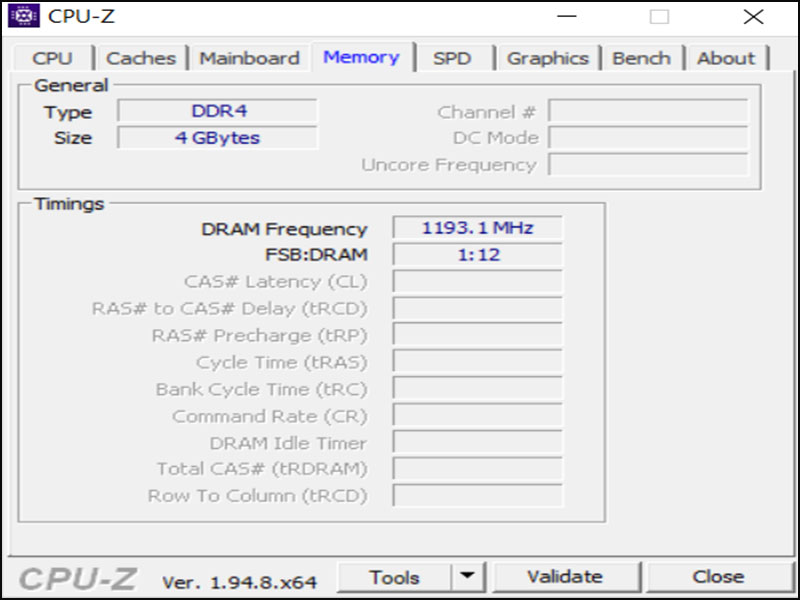Click the empty Command Rate (CR) field
Image resolution: width=800 pixels, height=600 pixels.
point(478,416)
